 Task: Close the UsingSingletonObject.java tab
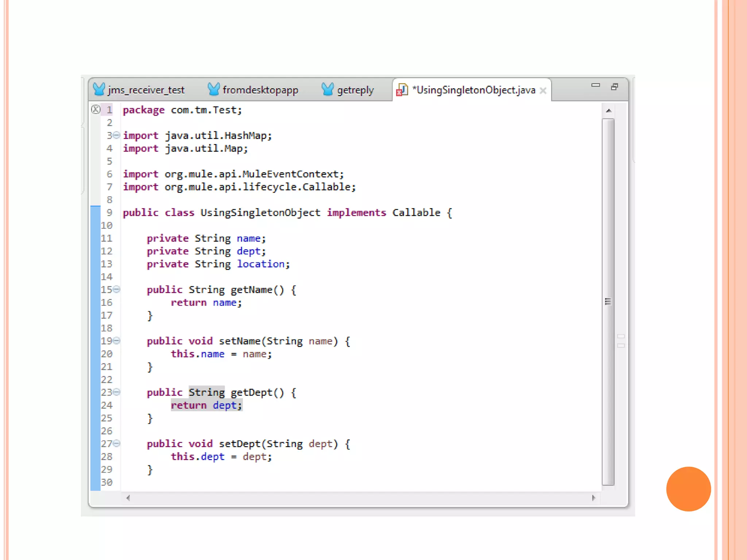(543, 91)
